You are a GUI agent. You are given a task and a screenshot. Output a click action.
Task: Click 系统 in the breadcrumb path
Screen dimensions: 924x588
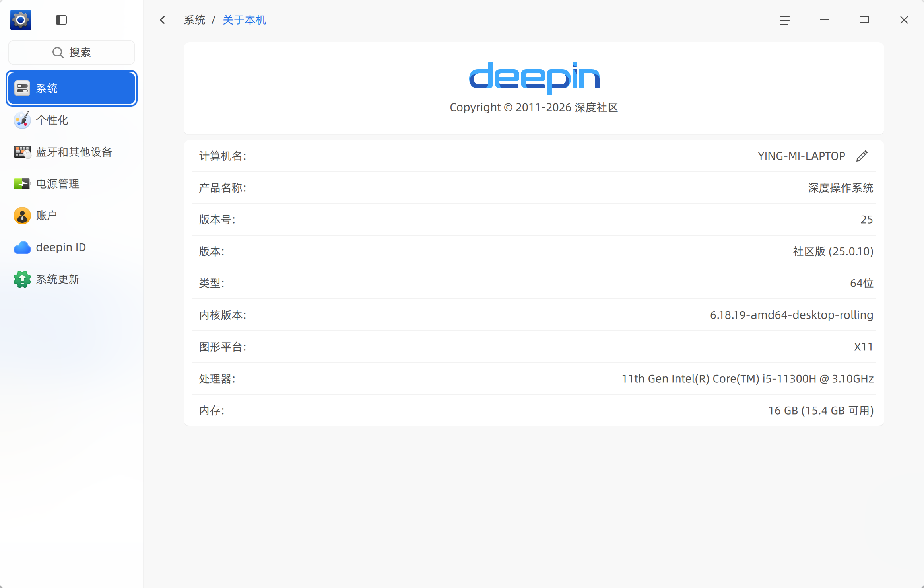pyautogui.click(x=194, y=20)
